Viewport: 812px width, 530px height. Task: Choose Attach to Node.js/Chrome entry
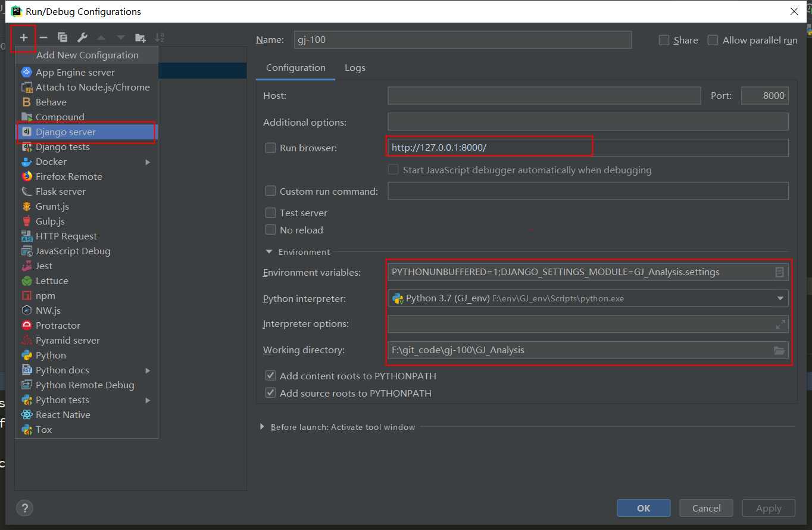[x=86, y=87]
